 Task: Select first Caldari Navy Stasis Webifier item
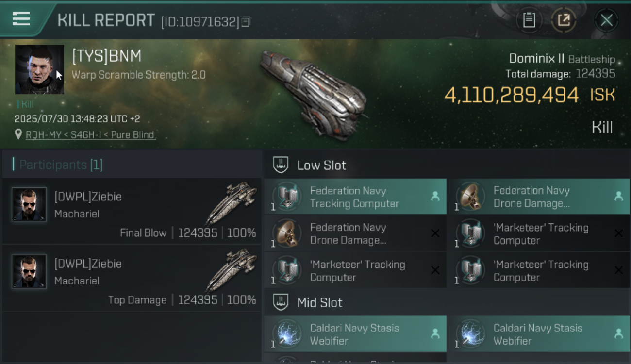[355, 334]
